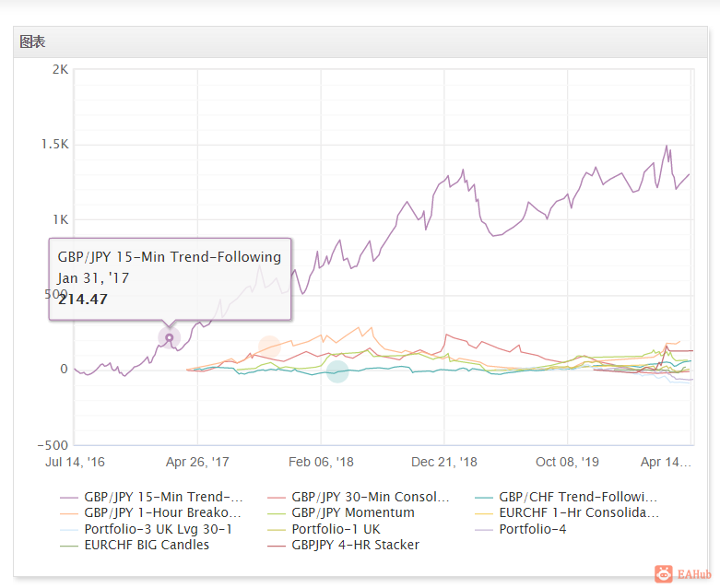Screen dimensions: 720x588
Task: Click the 1.5K y-axis label
Action: point(54,144)
